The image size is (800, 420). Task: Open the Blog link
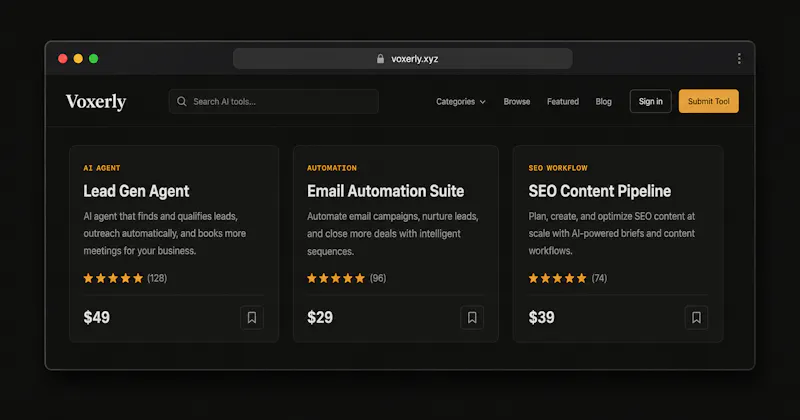[603, 102]
